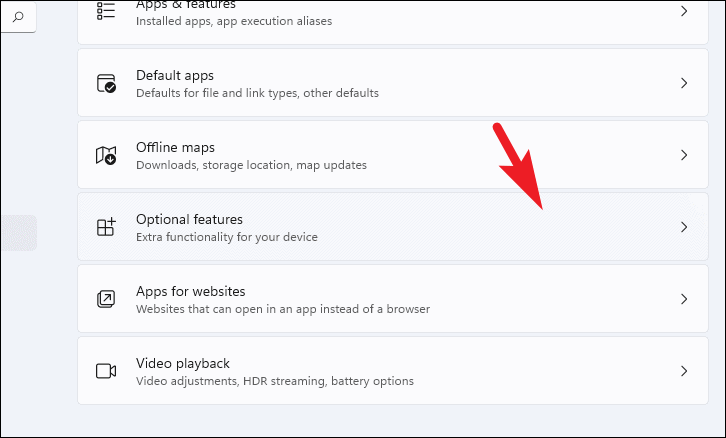Click the Offline maps download icon
Viewport: 726px width, 438px height.
(x=106, y=155)
